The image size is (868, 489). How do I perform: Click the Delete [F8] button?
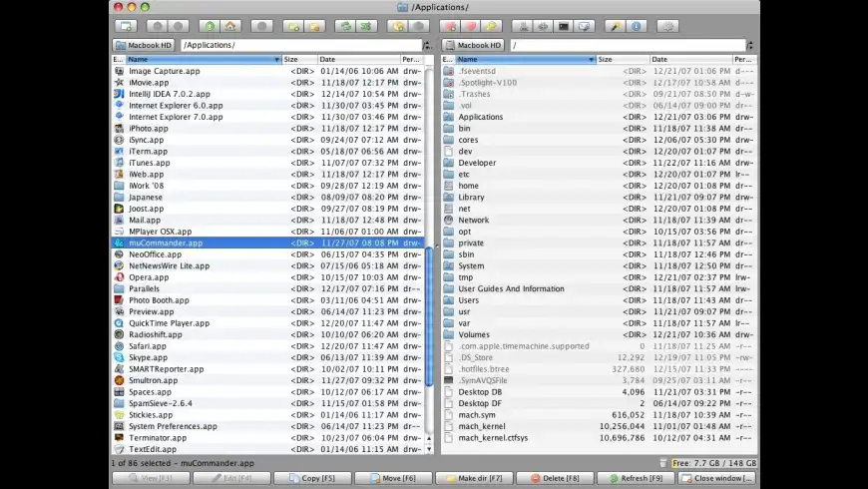556,478
